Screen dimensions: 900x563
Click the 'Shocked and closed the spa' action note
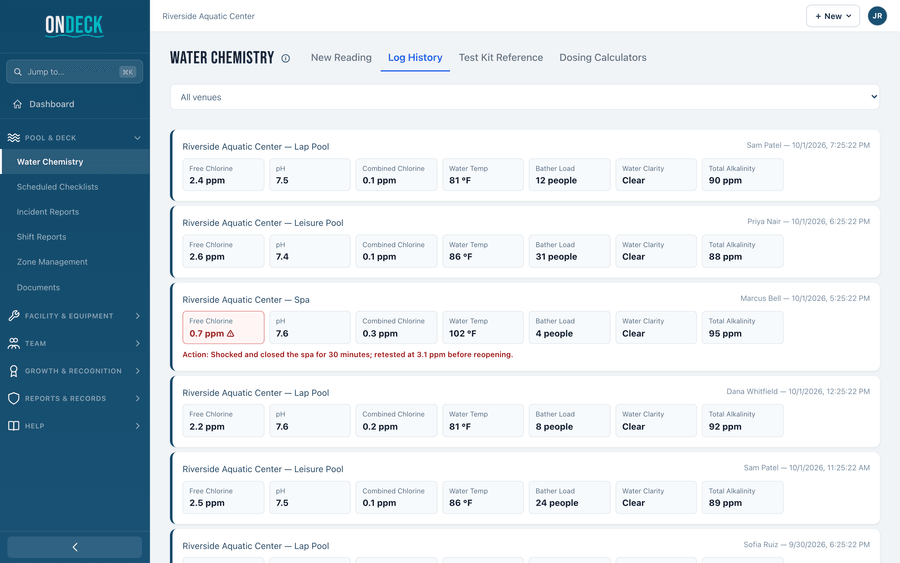point(348,355)
